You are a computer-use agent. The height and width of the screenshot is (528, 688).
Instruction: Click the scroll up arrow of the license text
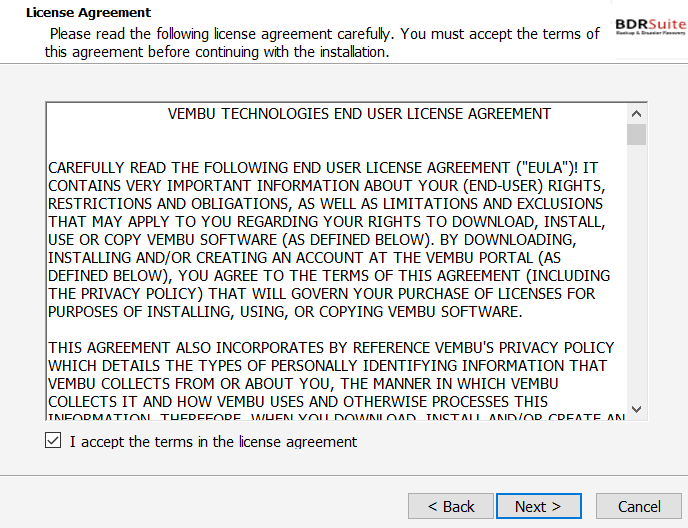pyautogui.click(x=636, y=114)
